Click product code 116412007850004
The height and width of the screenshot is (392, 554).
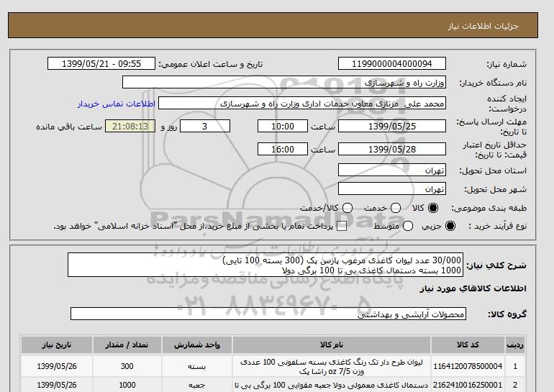468,366
